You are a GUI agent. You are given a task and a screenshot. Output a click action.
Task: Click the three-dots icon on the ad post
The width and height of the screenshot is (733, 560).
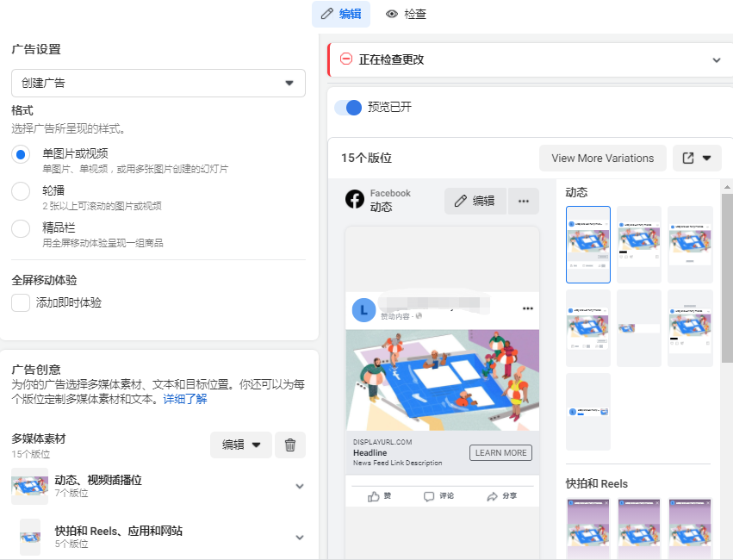528,309
